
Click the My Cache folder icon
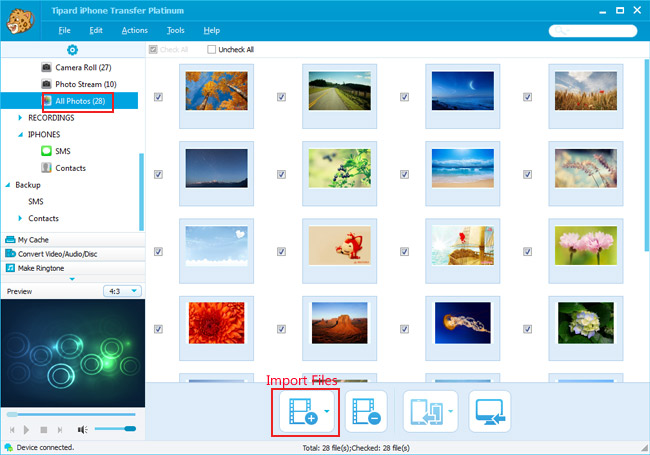(x=10, y=240)
